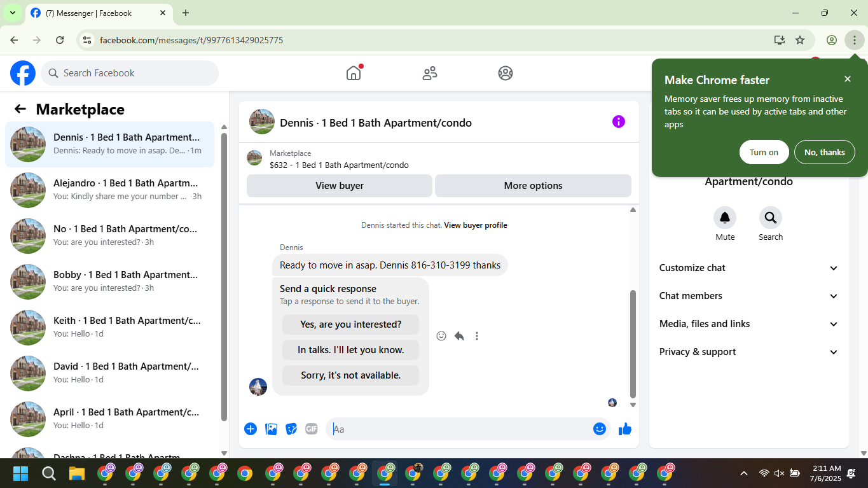Reply to the message with the arrow icon
The height and width of the screenshot is (488, 868).
[x=459, y=336]
